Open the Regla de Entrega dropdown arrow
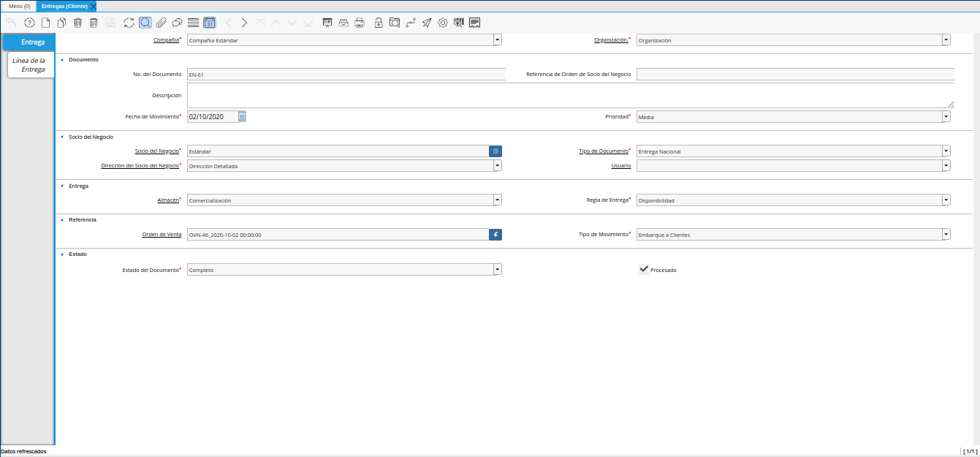980x457 pixels. pyautogui.click(x=946, y=200)
